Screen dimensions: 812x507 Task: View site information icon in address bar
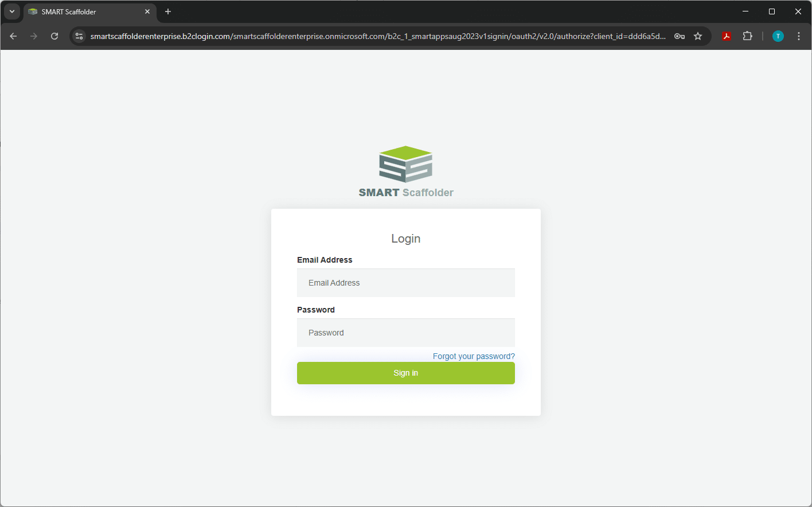click(x=80, y=36)
